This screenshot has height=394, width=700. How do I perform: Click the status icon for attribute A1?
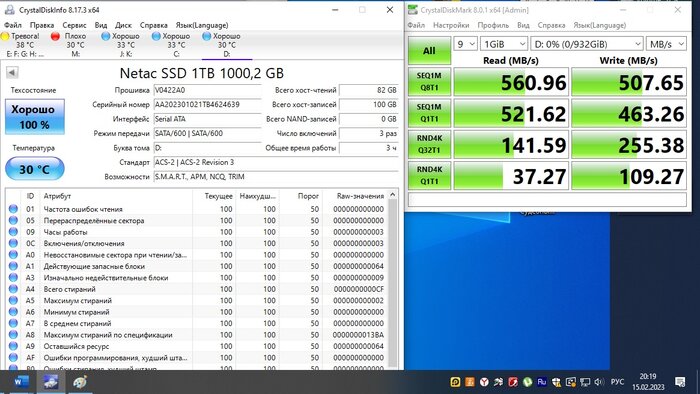point(13,266)
